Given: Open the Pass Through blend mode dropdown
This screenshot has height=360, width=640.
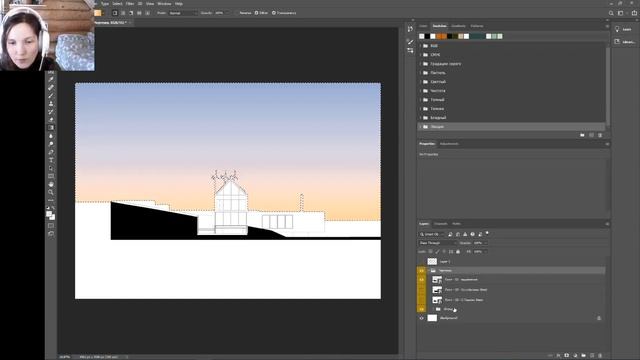Looking at the screenshot, I should pos(438,243).
